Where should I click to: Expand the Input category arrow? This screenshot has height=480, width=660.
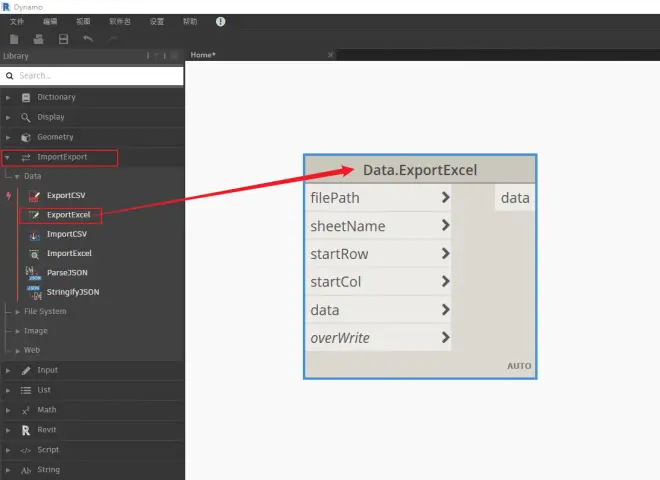point(8,371)
